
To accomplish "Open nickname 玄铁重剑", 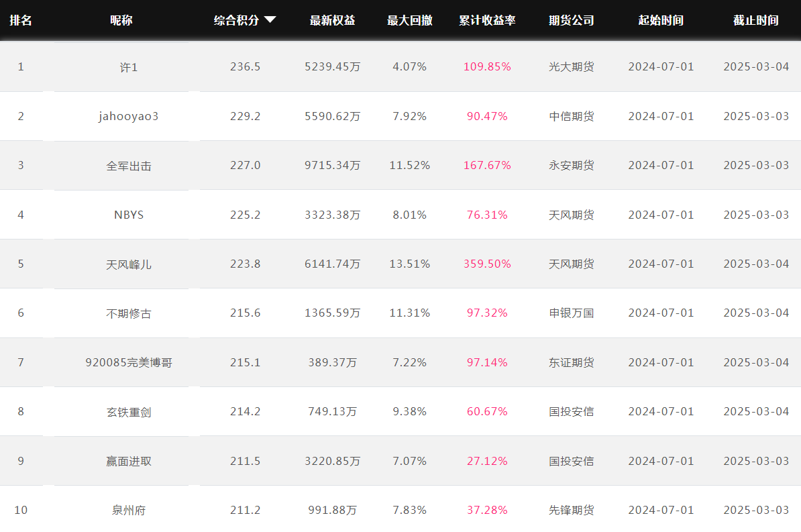I will pos(129,412).
